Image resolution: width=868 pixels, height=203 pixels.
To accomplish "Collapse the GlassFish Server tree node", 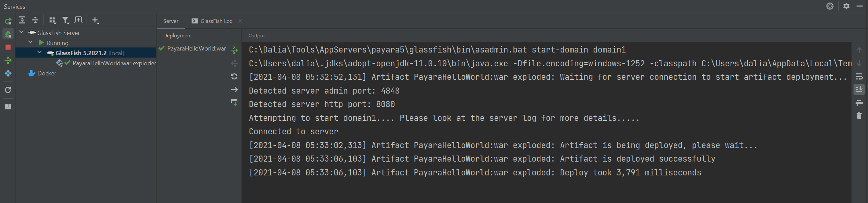I will pos(22,32).
